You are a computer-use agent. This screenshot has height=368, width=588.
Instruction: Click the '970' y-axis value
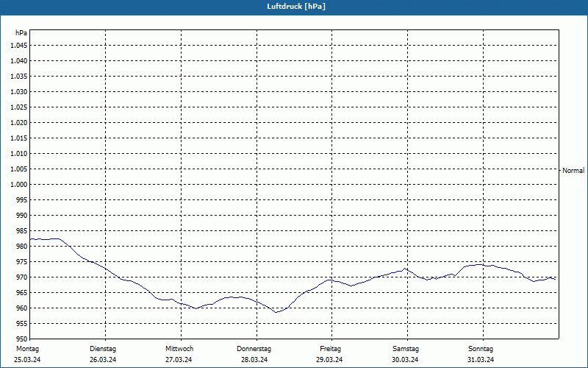click(x=22, y=277)
